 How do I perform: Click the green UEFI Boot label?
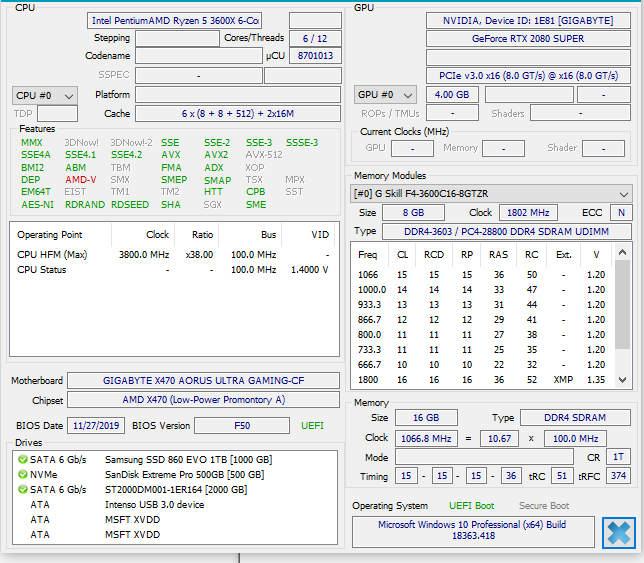point(472,506)
